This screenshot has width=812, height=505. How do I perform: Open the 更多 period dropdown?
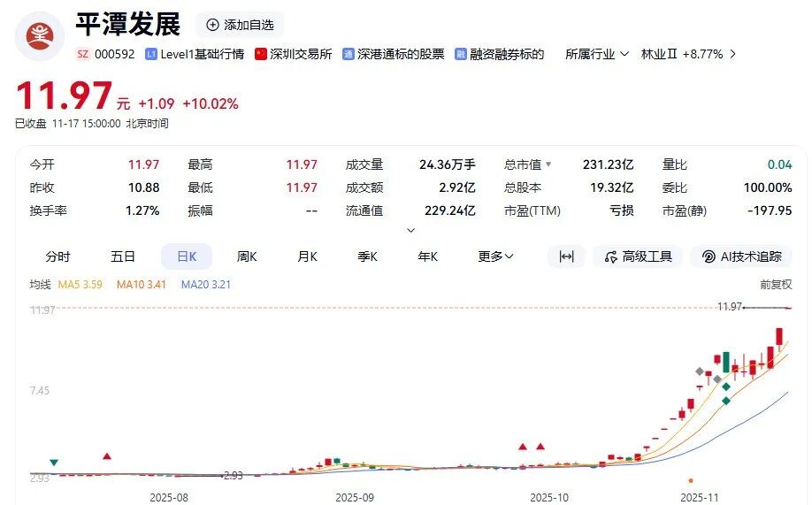click(495, 256)
